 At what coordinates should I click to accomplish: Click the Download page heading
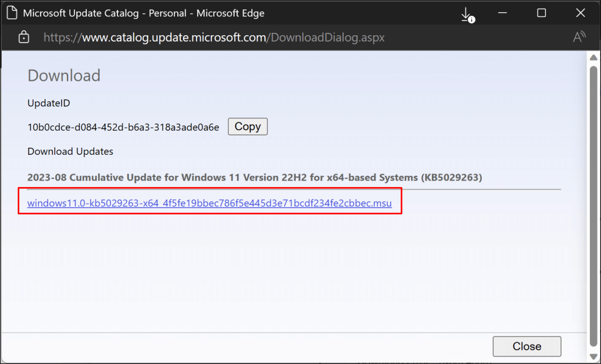pos(64,76)
